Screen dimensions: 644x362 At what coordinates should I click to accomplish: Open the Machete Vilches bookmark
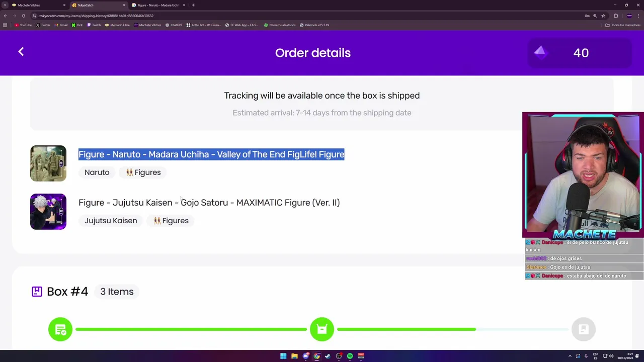(x=147, y=25)
